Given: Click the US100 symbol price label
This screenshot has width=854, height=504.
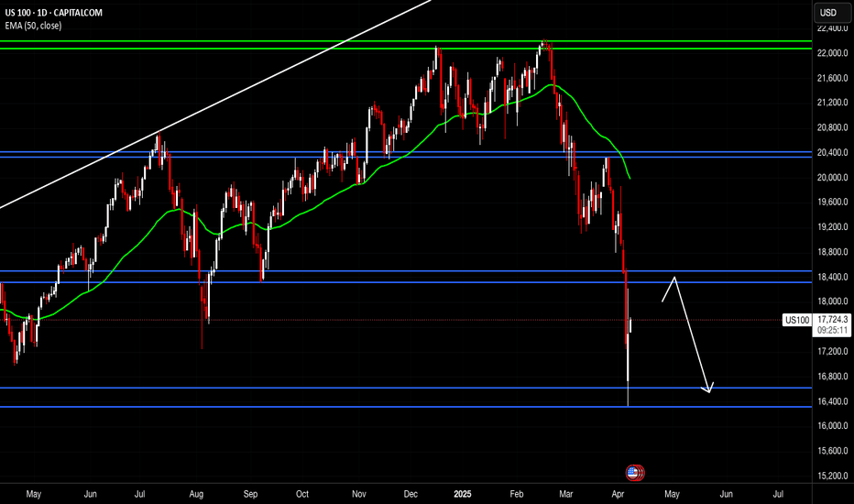Looking at the screenshot, I should point(797,320).
